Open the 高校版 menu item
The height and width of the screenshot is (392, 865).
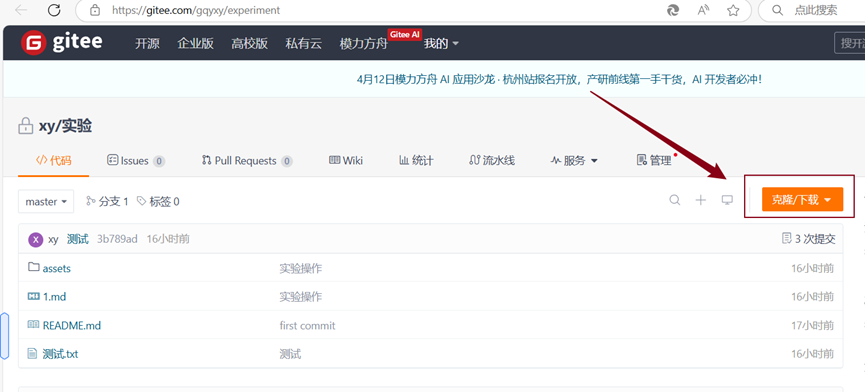point(249,44)
